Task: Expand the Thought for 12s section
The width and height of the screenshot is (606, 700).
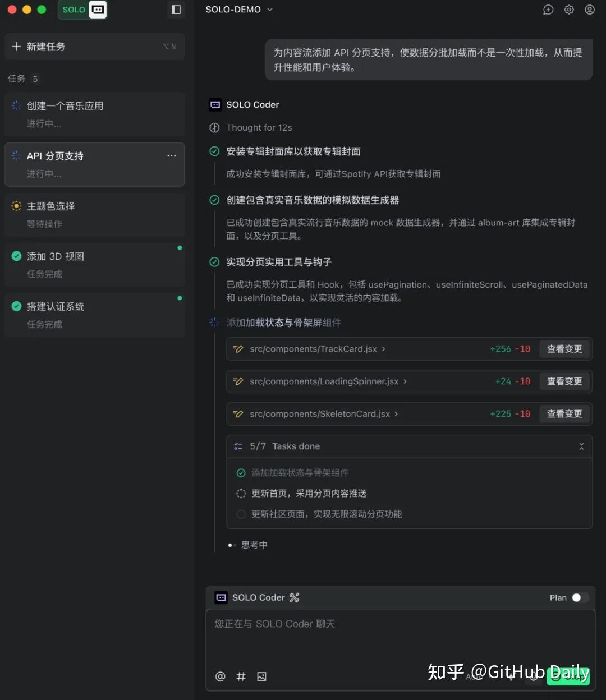Action: click(259, 128)
